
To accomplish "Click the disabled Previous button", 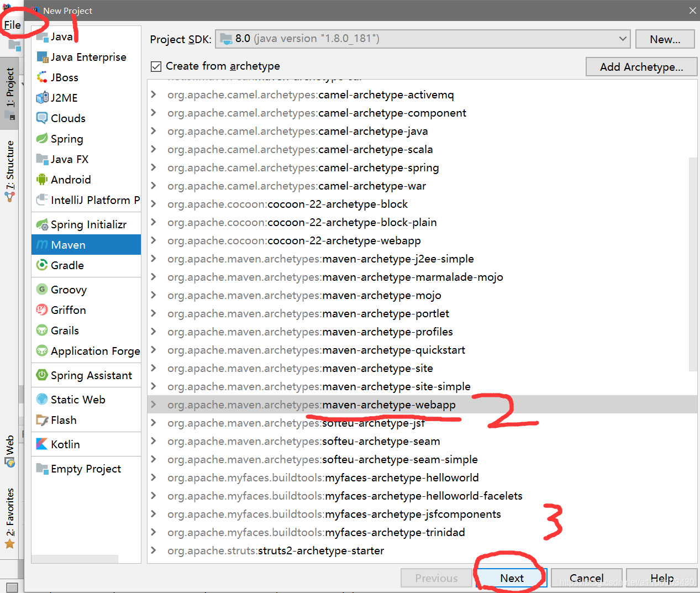I will 436,578.
